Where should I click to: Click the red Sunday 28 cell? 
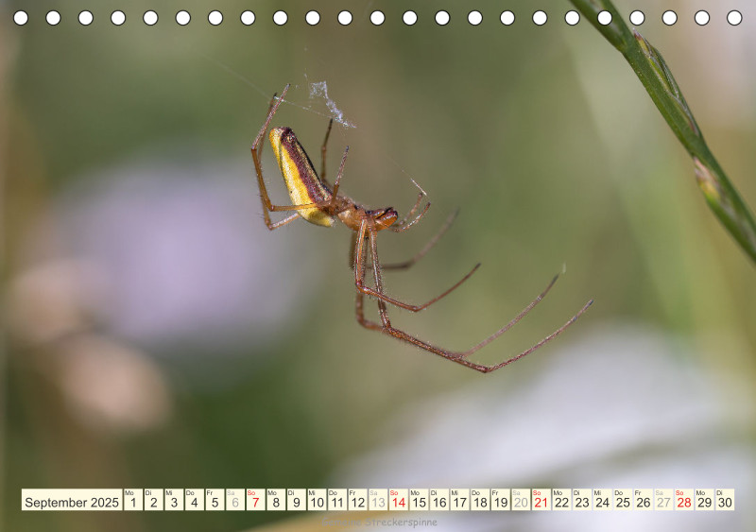point(684,500)
